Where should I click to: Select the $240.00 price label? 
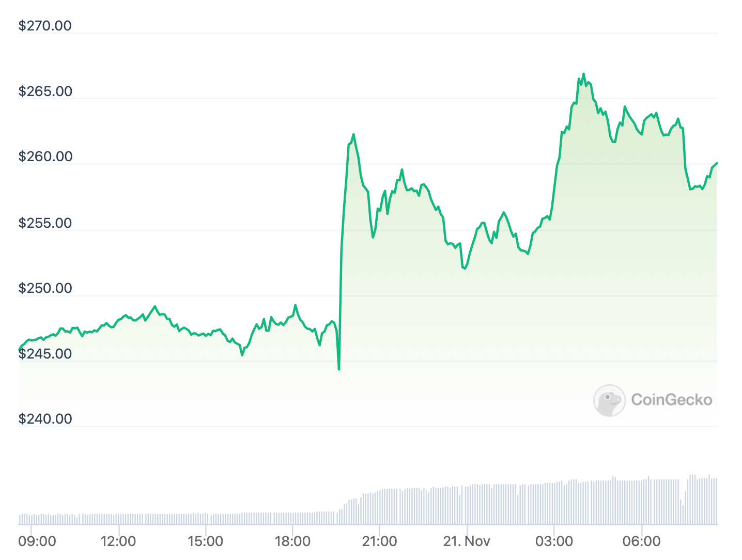[x=45, y=419]
